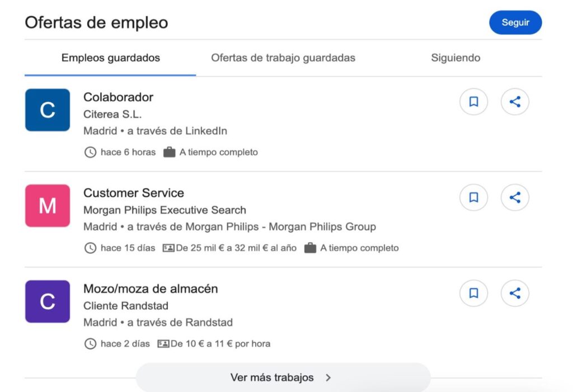Click briefcase icon in Customer Service row

coord(310,248)
